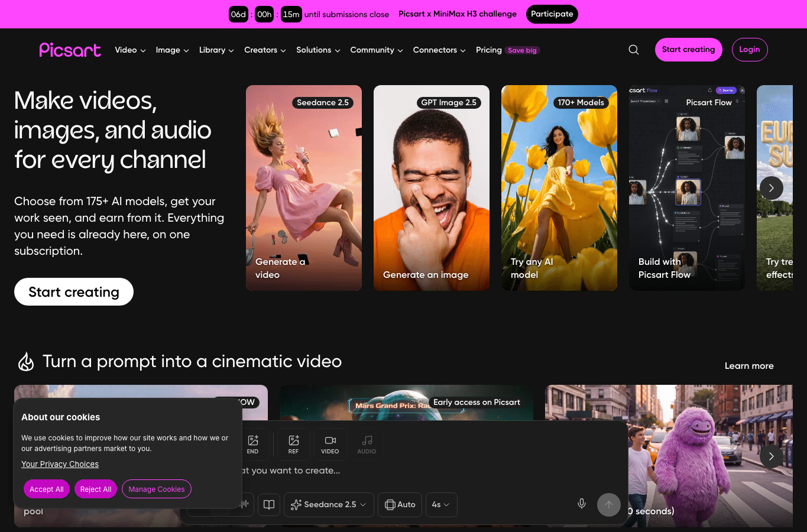Open the Auto aspect ratio selector
This screenshot has height=532, width=807.
400,505
